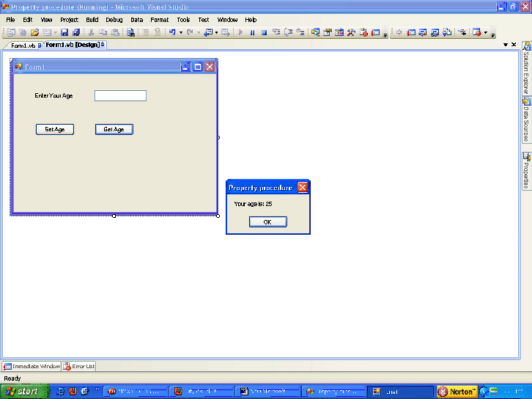
Task: Select the Form1.vb [Design] tab
Action: point(75,45)
